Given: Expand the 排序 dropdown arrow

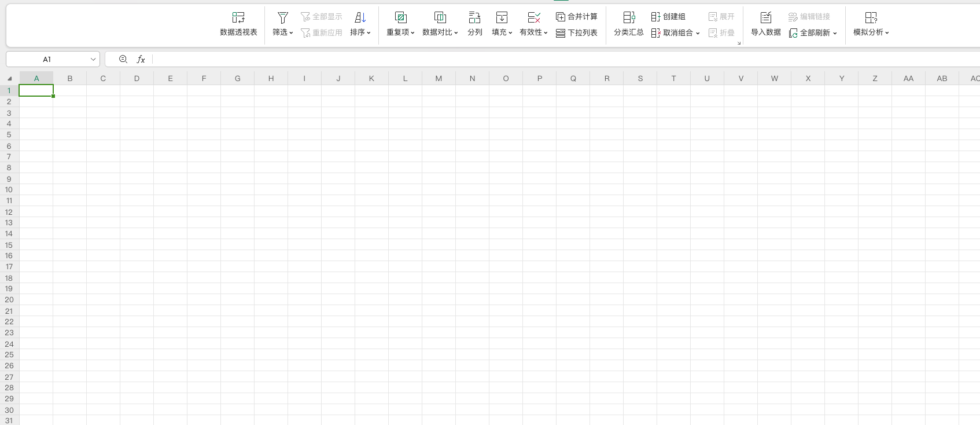Looking at the screenshot, I should pyautogui.click(x=369, y=32).
